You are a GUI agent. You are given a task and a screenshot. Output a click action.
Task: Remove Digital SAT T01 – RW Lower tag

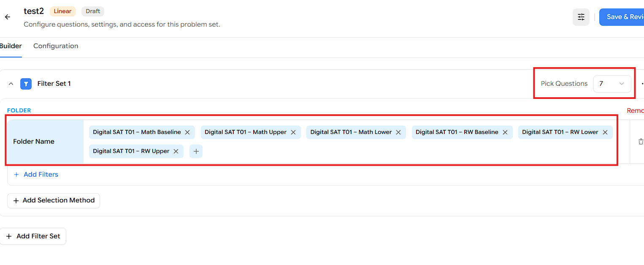[605, 132]
